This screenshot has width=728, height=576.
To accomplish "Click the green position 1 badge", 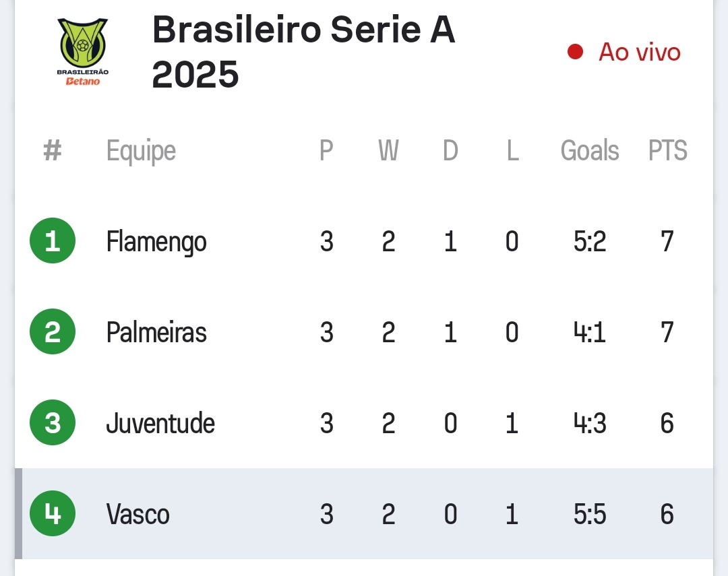I will (x=53, y=241).
